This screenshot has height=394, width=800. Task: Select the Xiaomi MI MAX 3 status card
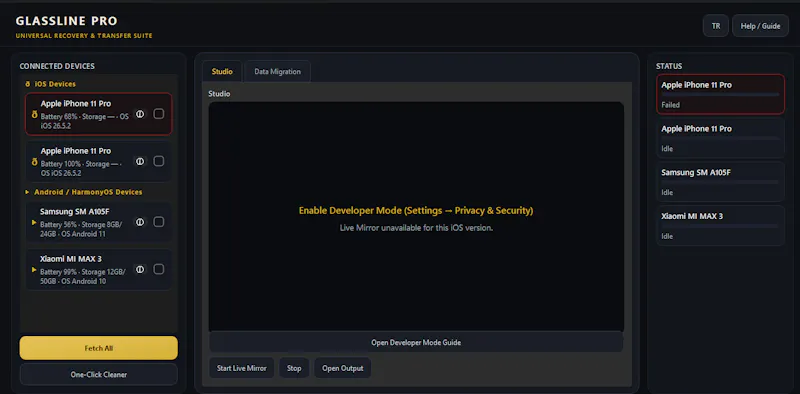click(x=720, y=226)
